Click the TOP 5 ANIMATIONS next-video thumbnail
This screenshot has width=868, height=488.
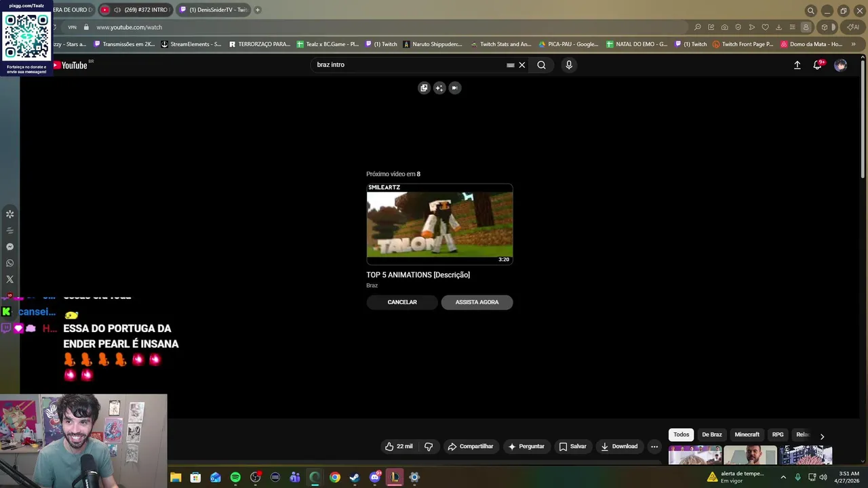pos(439,224)
